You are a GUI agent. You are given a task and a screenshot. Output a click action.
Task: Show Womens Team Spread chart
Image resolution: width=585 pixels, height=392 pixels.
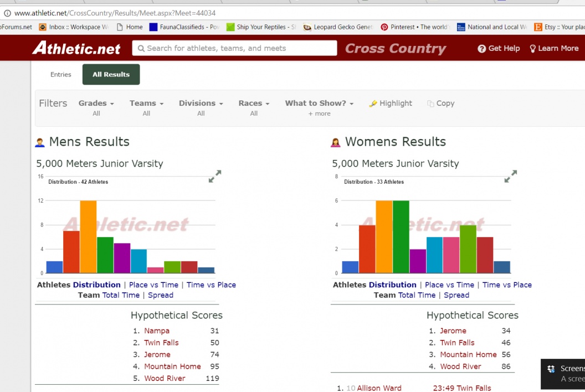point(456,296)
